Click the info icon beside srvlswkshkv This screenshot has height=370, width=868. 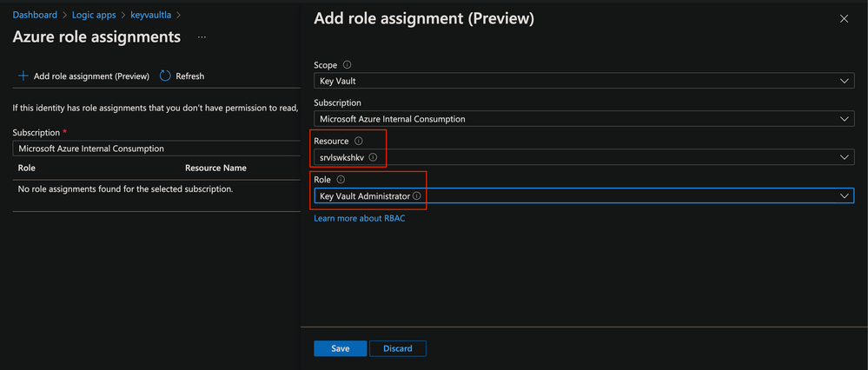tap(373, 157)
